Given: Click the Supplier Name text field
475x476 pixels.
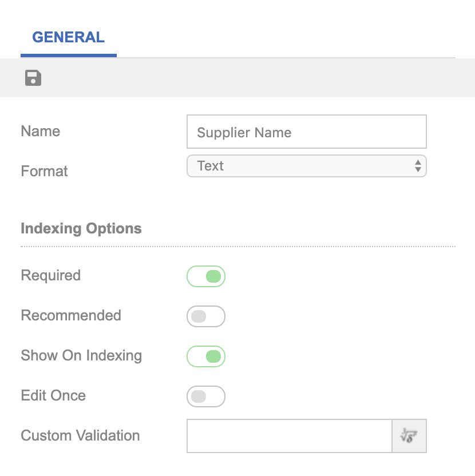Looking at the screenshot, I should 306,132.
